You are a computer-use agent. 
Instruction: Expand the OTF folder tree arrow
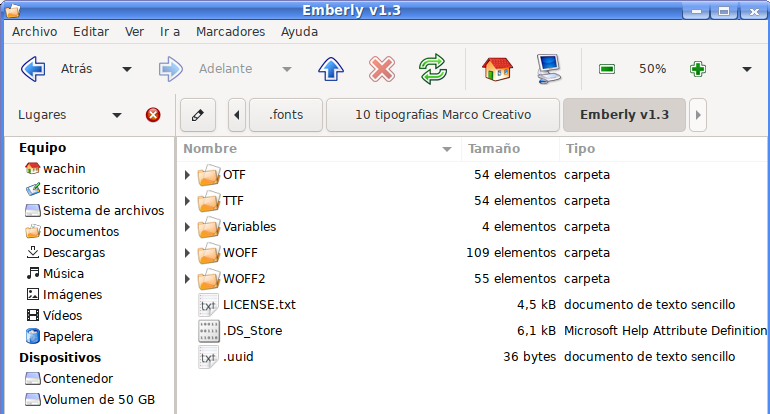tap(187, 175)
